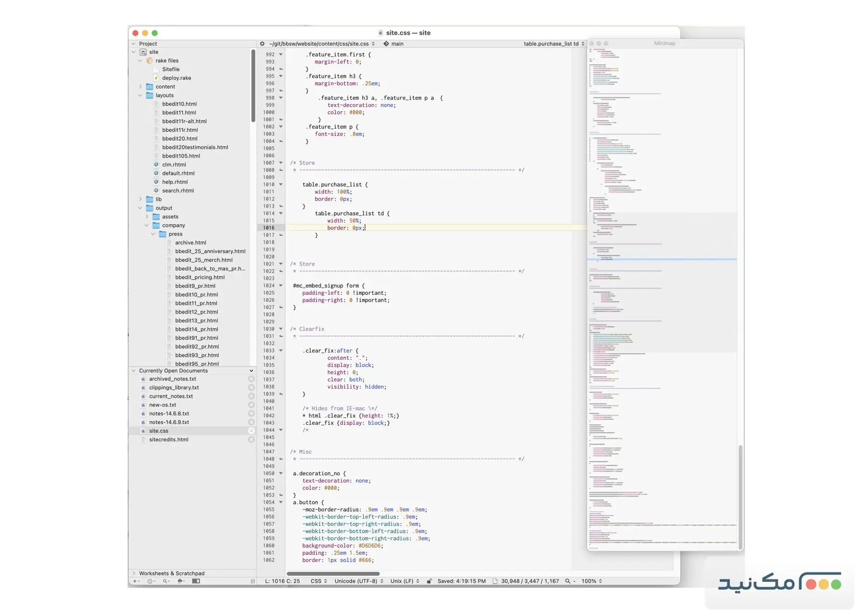Open recent documents clock icon in status bar
The image size is (862, 616).
(x=150, y=581)
